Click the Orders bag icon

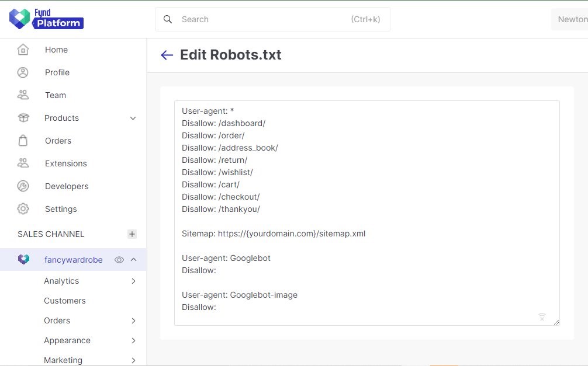coord(23,141)
